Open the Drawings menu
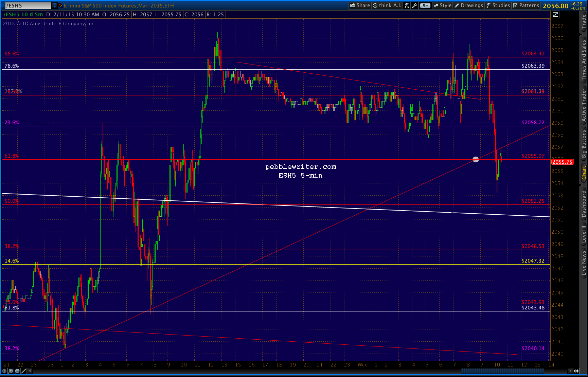 (469, 5)
